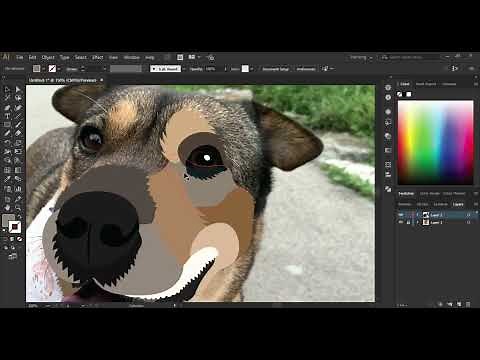Select the Selection tool arrow

pyautogui.click(x=7, y=89)
